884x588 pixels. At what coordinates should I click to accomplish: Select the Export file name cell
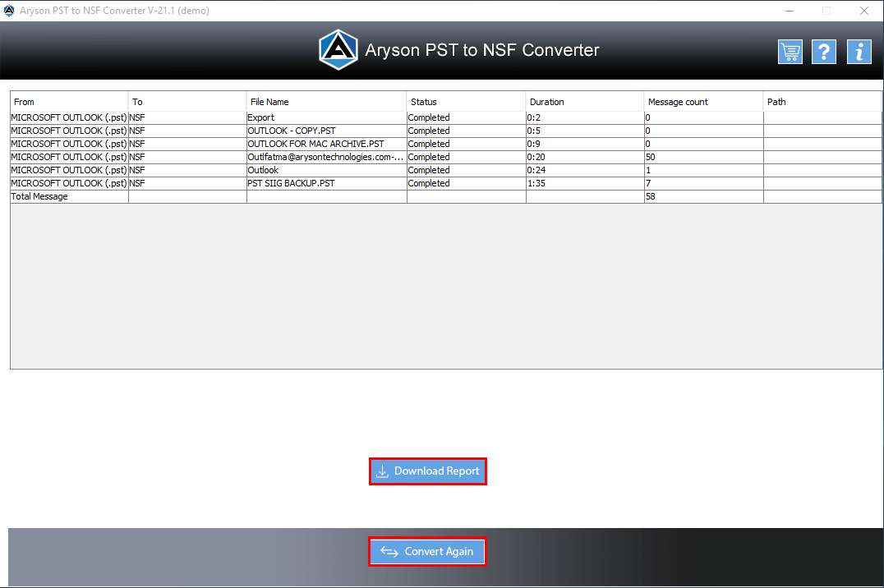[326, 117]
